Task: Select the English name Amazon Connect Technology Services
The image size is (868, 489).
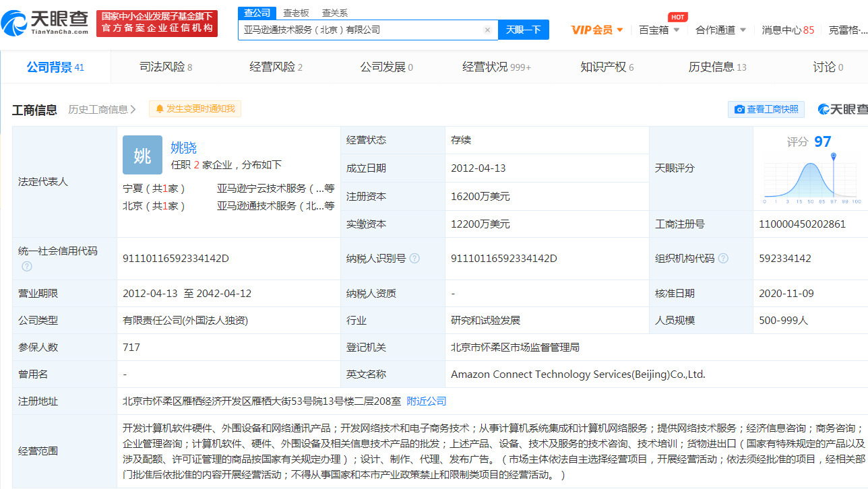Action: point(578,374)
